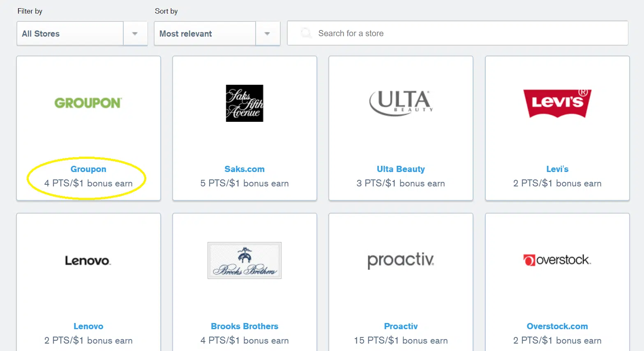Click the Brooks Brothers logo
This screenshot has height=351, width=644.
pos(245,260)
